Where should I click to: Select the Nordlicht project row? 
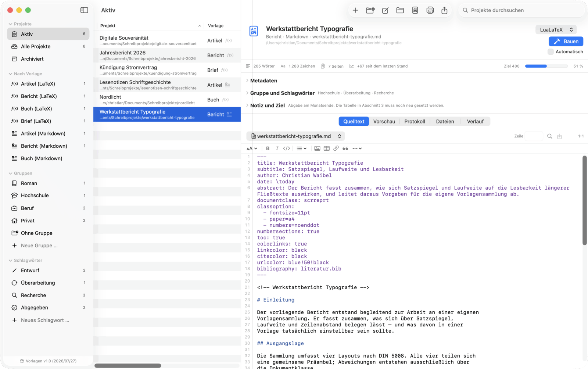167,100
